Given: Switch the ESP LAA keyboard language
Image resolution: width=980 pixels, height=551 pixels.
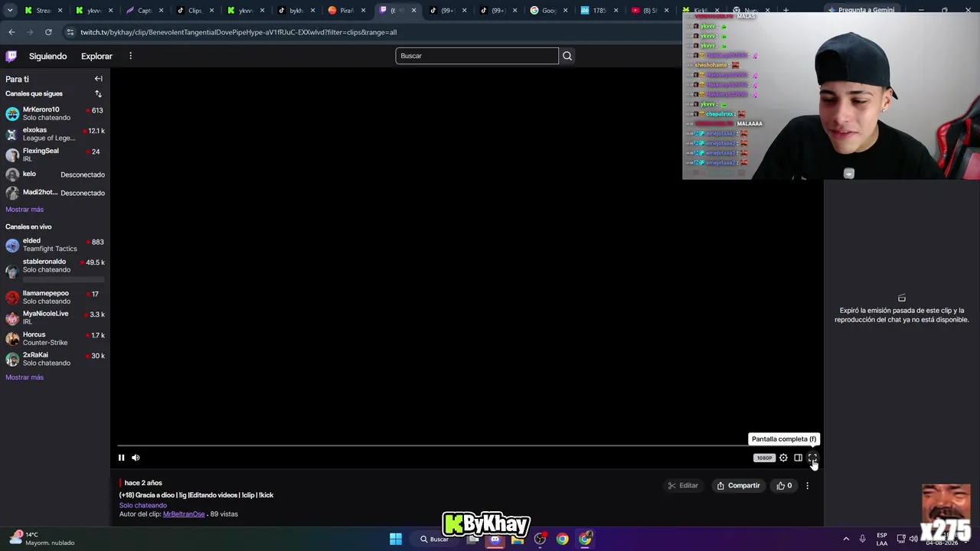Looking at the screenshot, I should click(882, 539).
